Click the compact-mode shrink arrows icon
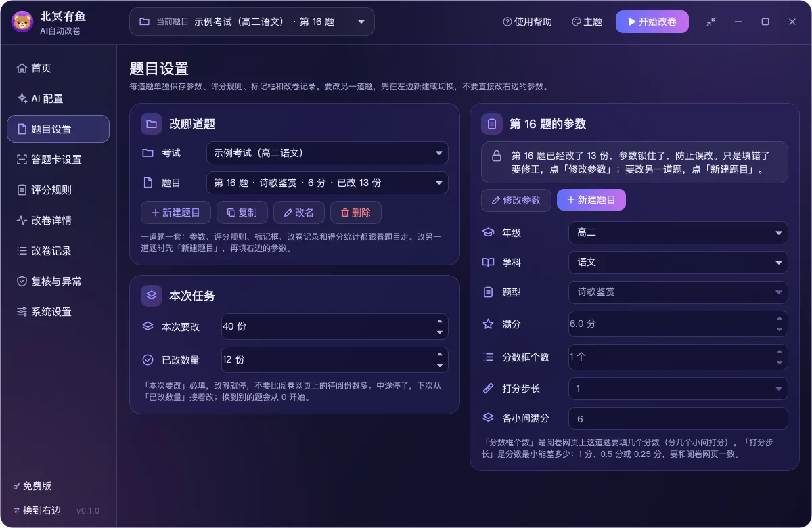 click(x=711, y=22)
